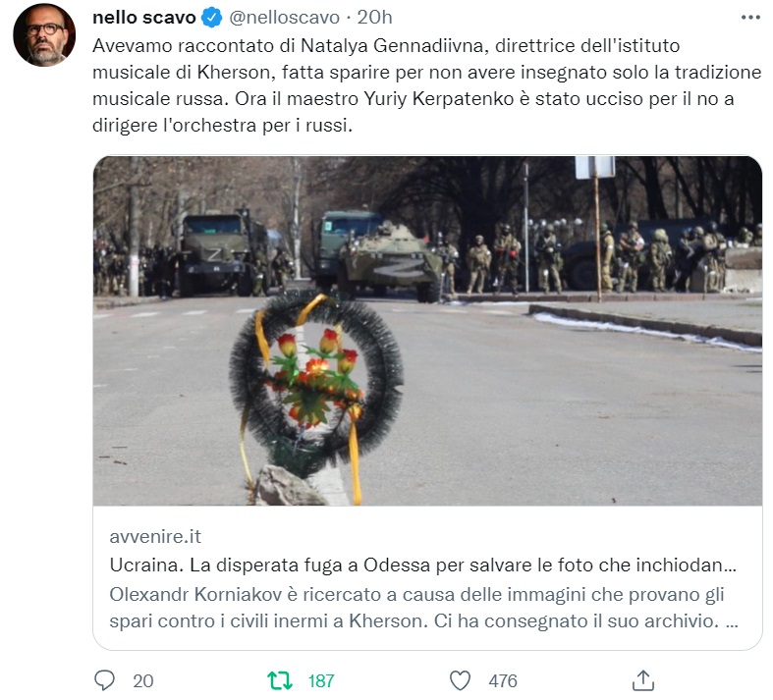Click the 476 likes count
The image size is (773, 700).
503,681
